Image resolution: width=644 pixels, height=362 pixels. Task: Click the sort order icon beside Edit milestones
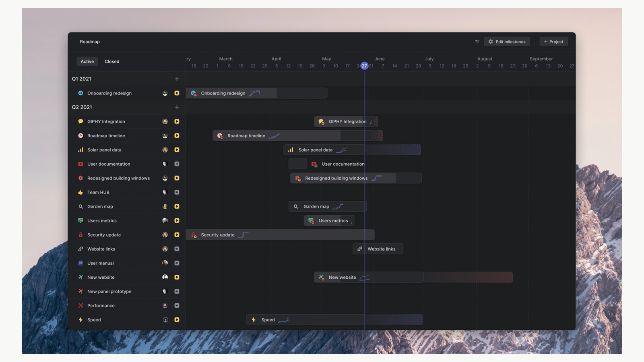477,41
